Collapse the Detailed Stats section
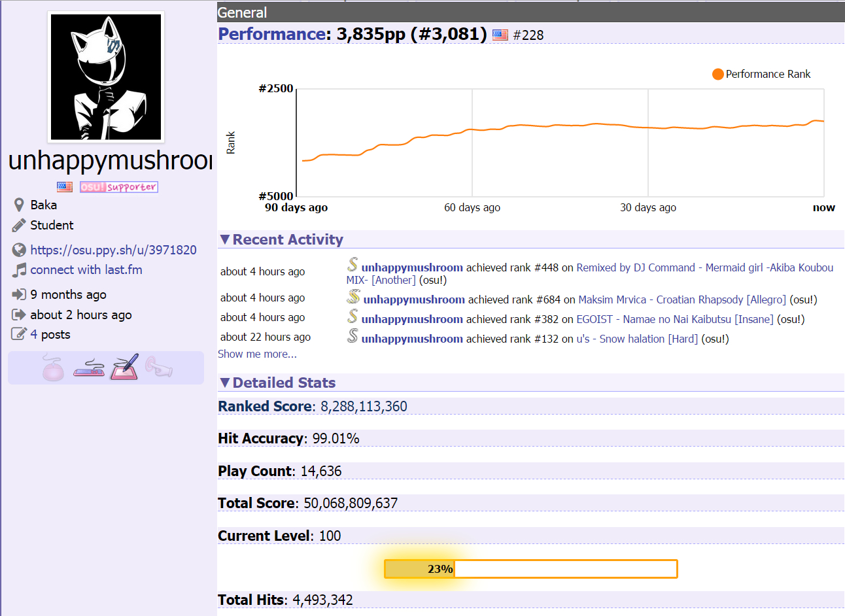 (278, 383)
